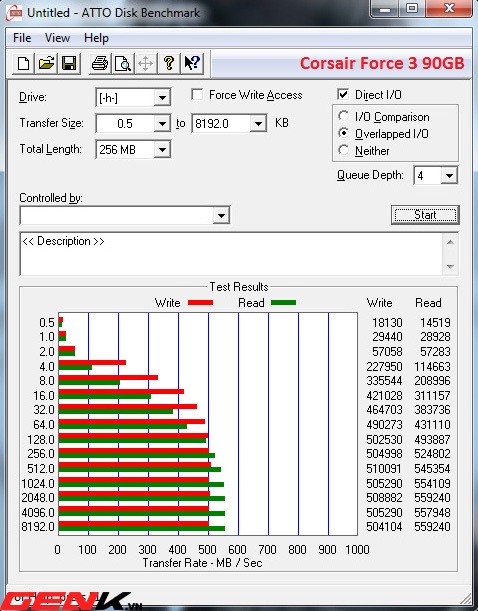Close the ATTO Disk Benchmark window
Viewport: 478px width, 611px height.
[x=449, y=9]
